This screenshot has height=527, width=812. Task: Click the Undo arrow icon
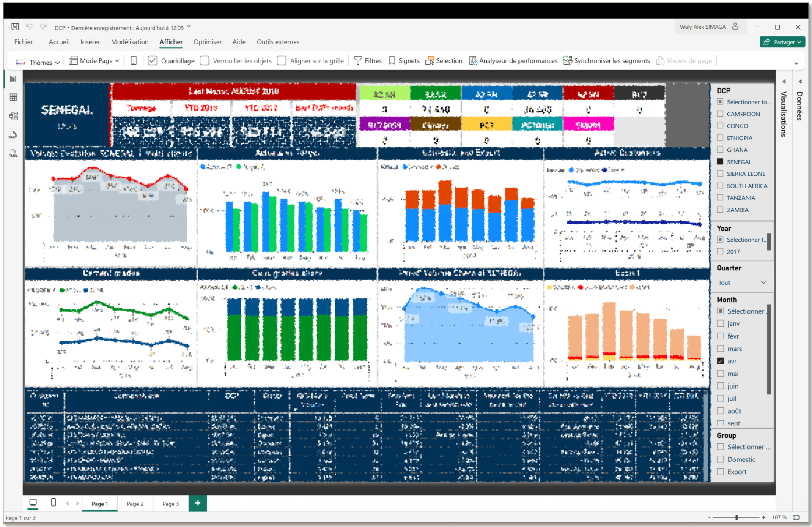29,27
